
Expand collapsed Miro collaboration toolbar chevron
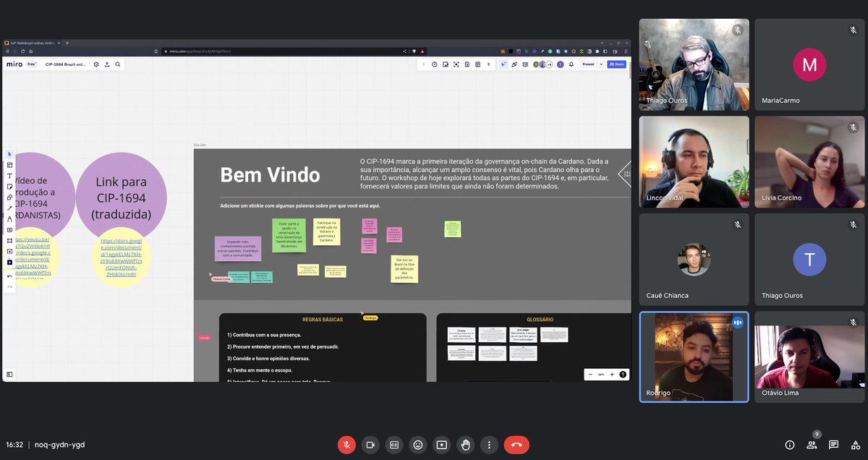click(423, 64)
